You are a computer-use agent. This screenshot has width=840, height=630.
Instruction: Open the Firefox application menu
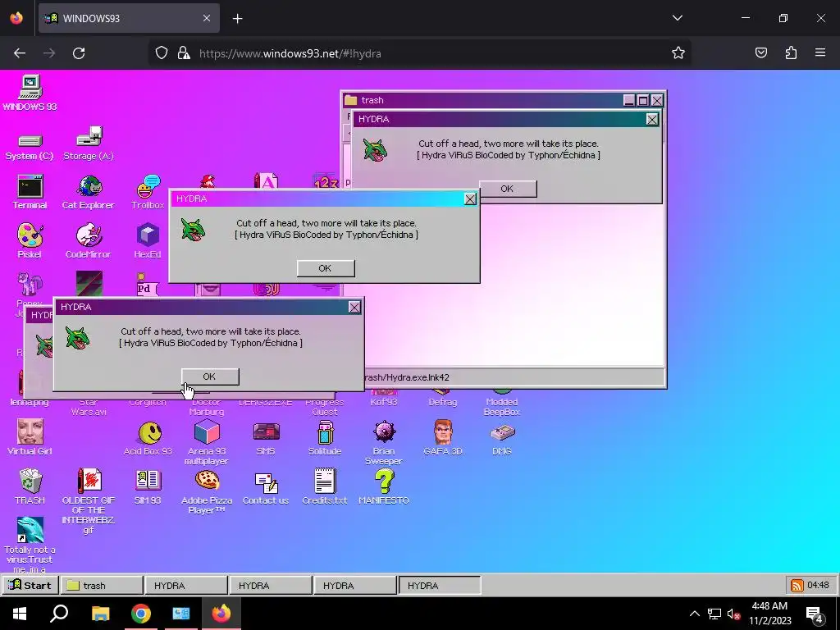coord(820,52)
